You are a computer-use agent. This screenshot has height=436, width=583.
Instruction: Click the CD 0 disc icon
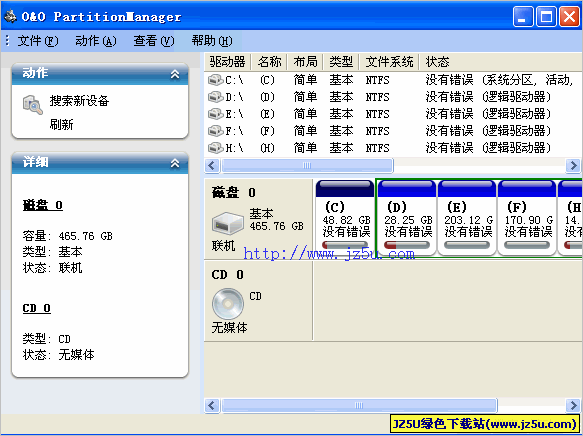coord(228,304)
